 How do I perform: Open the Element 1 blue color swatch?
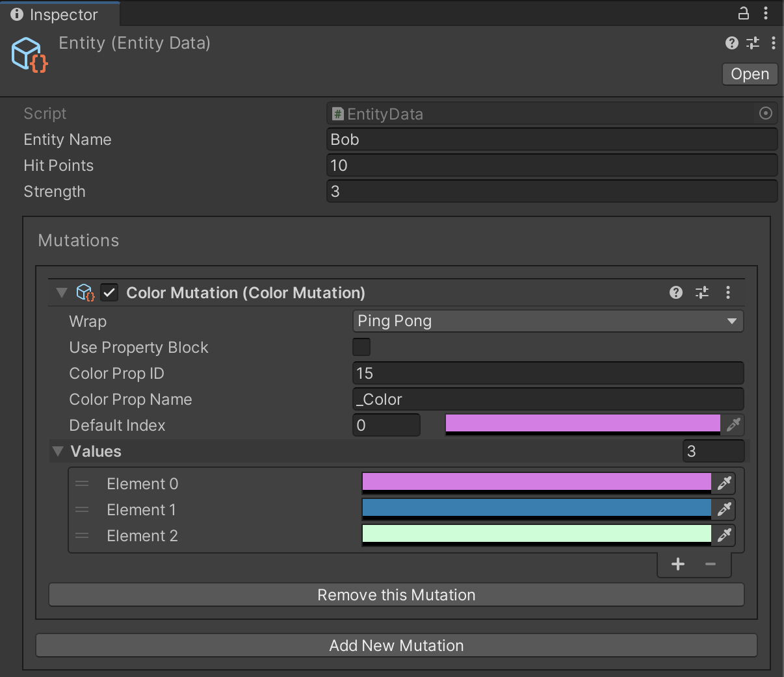[x=537, y=509]
